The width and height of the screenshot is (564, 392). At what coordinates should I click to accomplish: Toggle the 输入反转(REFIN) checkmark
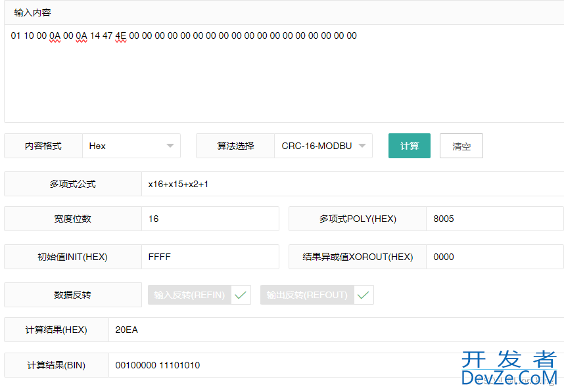241,295
